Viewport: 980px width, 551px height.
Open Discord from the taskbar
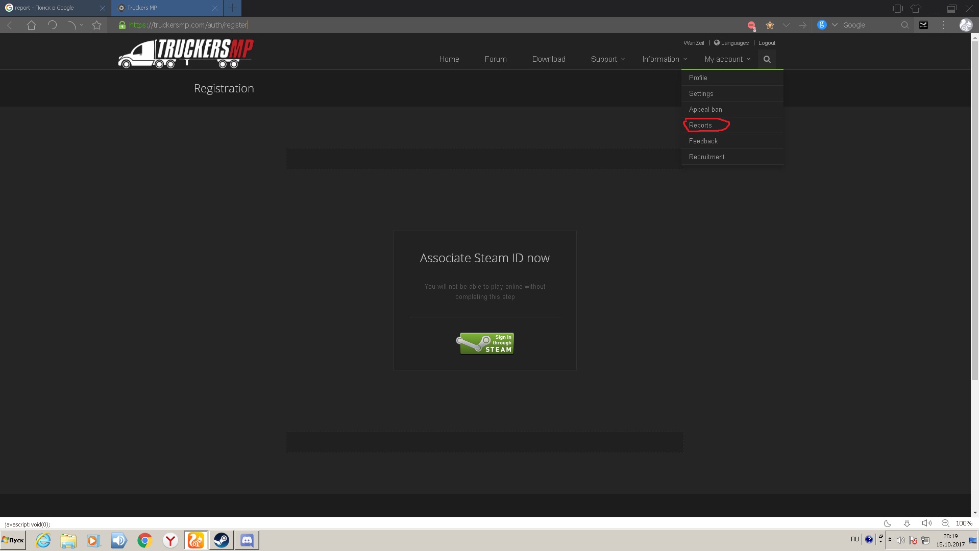[247, 540]
